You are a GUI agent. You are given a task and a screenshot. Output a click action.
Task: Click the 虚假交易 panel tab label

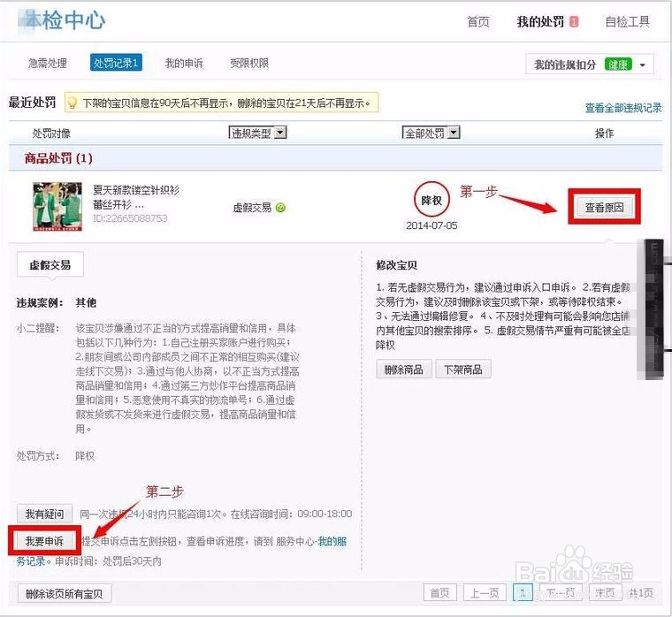pyautogui.click(x=50, y=265)
